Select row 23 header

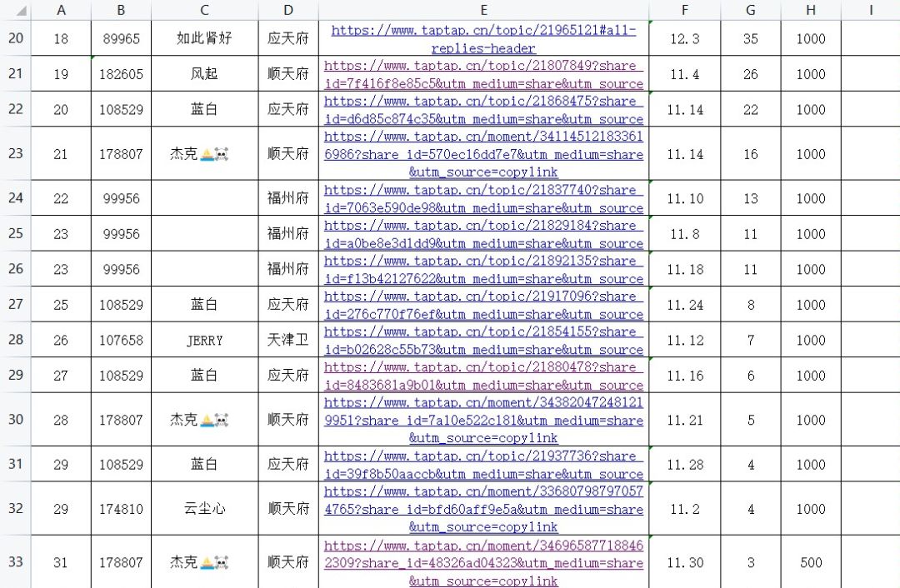click(16, 153)
